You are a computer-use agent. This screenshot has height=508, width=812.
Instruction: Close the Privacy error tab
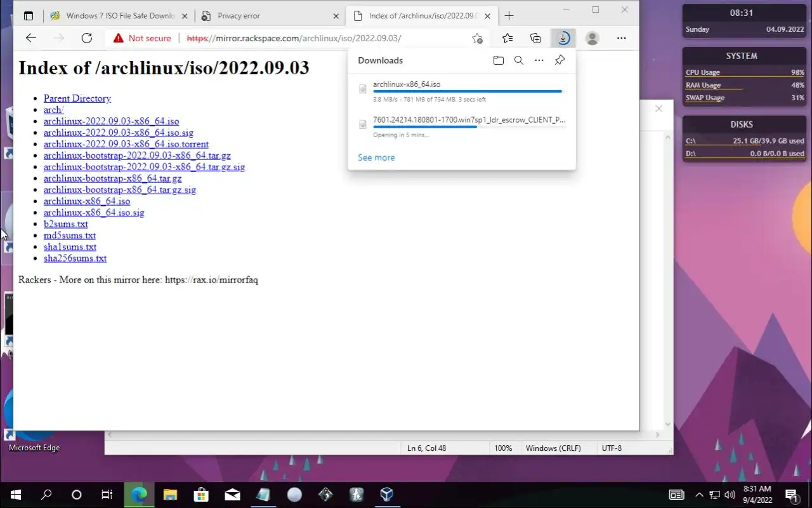(335, 16)
